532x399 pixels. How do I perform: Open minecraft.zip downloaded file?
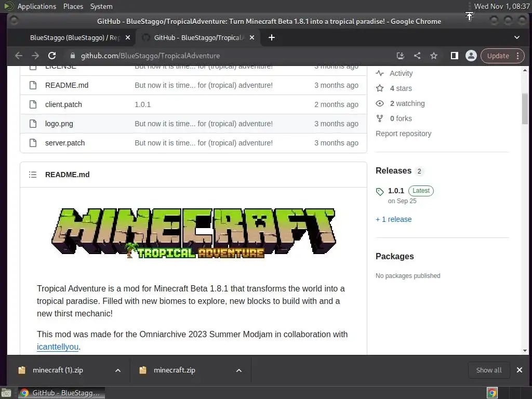(175, 370)
